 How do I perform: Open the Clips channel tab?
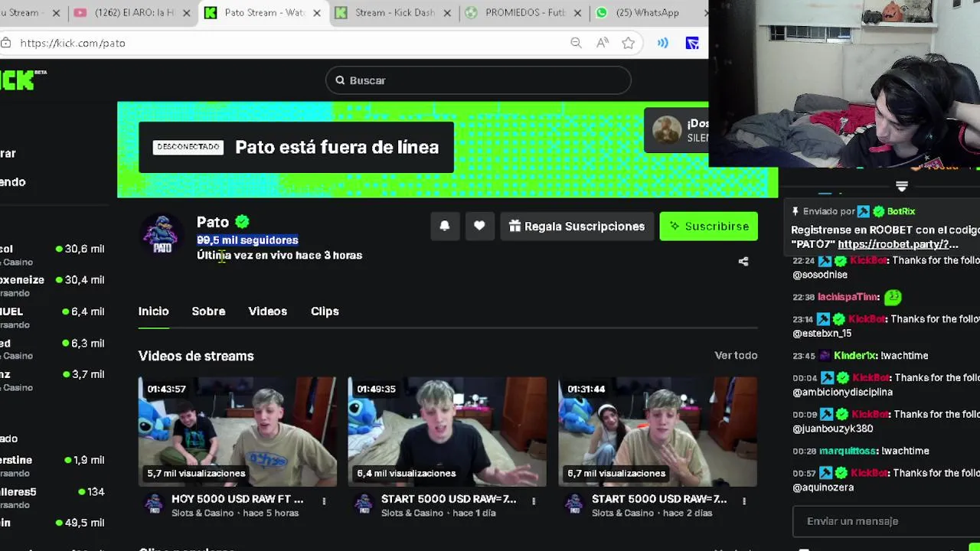(x=325, y=311)
